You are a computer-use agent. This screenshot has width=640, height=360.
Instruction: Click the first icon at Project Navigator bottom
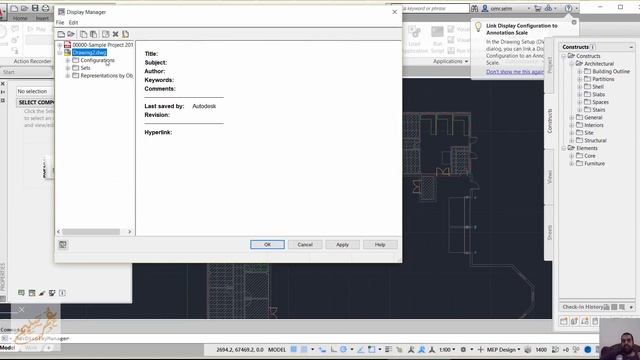pos(564,321)
